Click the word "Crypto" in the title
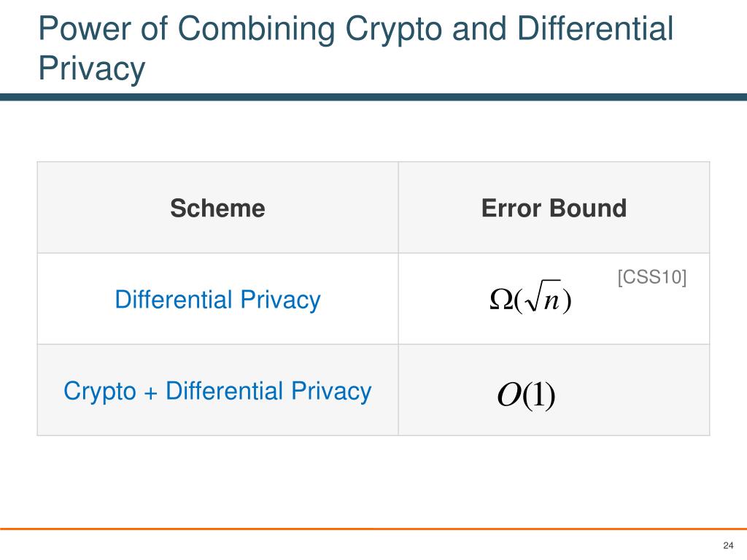The height and width of the screenshot is (560, 747). pos(395,29)
